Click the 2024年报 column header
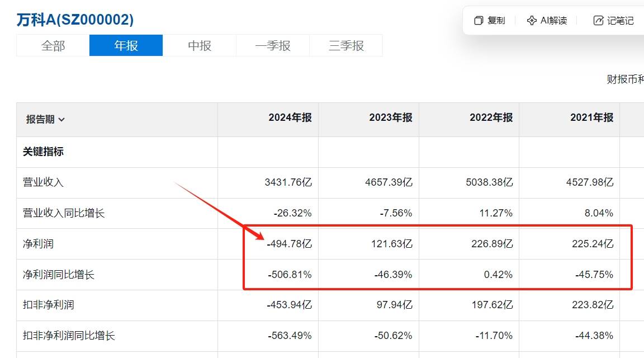The width and height of the screenshot is (644, 358). [x=290, y=117]
